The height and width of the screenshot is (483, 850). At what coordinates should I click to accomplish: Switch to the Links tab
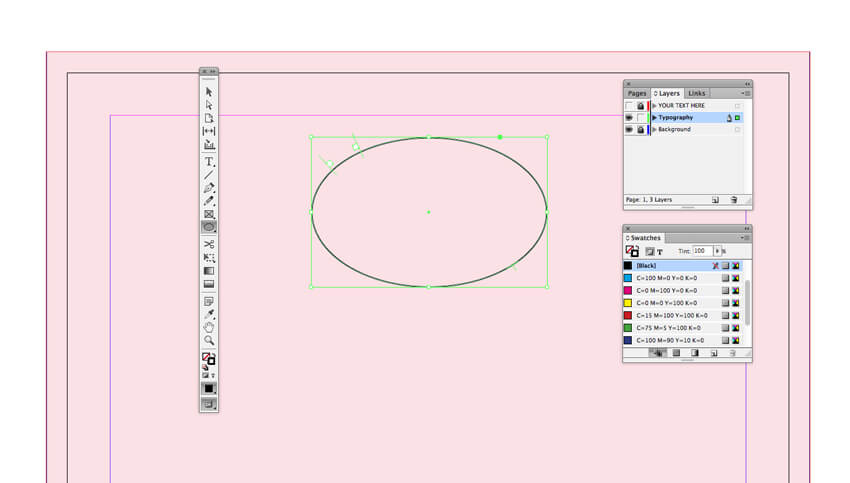pyautogui.click(x=697, y=93)
